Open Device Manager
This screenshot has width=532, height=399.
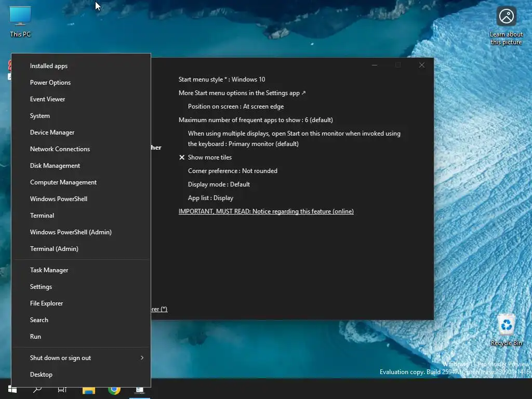(81, 132)
